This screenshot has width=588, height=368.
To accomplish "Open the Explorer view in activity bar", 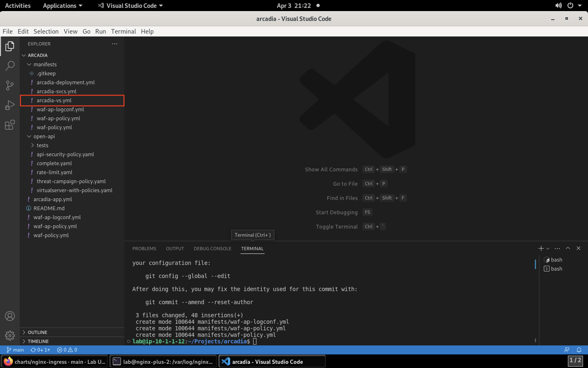I will tap(10, 46).
